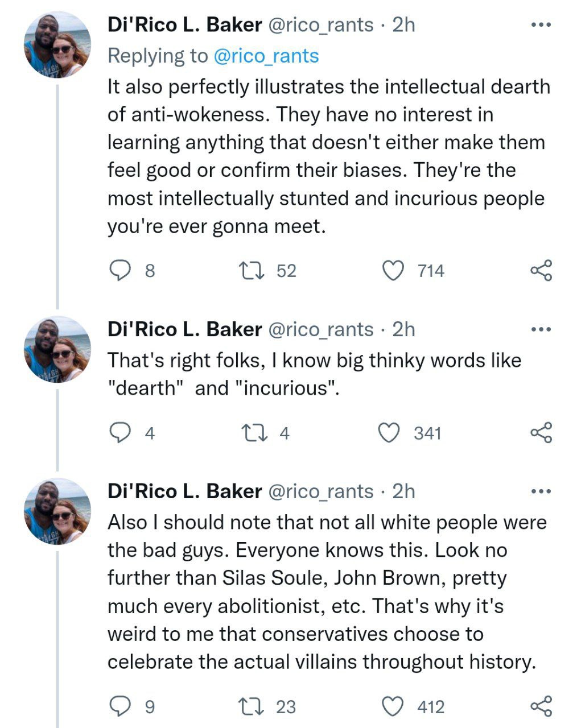The height and width of the screenshot is (728, 577).
Task: Click the profile avatar on third tweet
Action: tap(57, 511)
